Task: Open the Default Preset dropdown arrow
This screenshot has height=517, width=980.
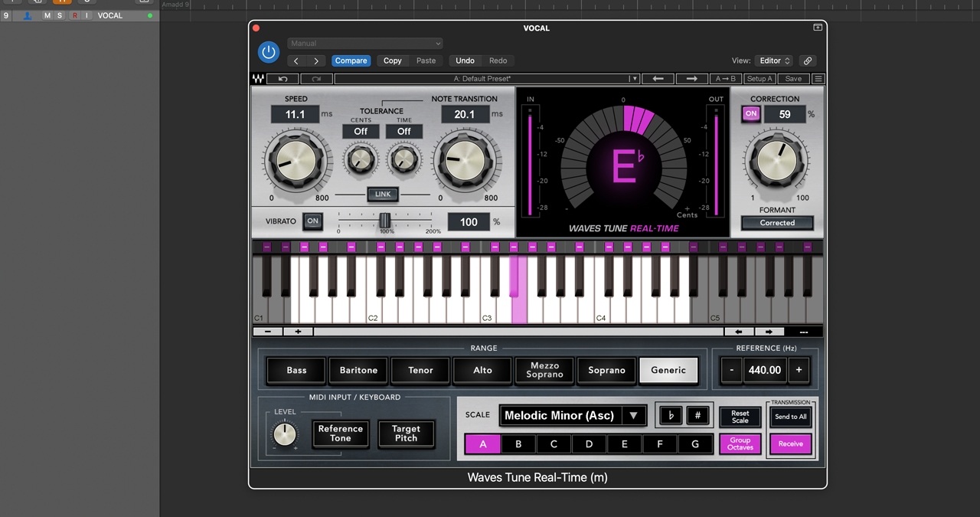Action: (x=633, y=79)
